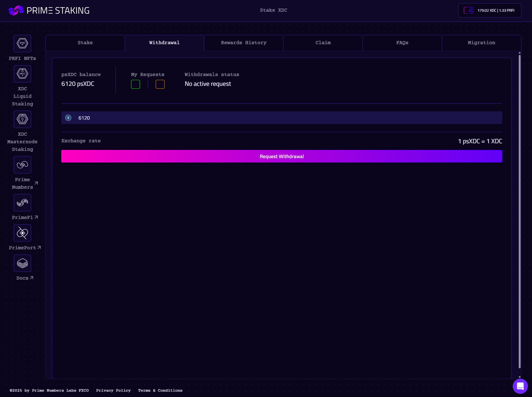Open XDC Liquid Staking vault icon

coord(22,74)
